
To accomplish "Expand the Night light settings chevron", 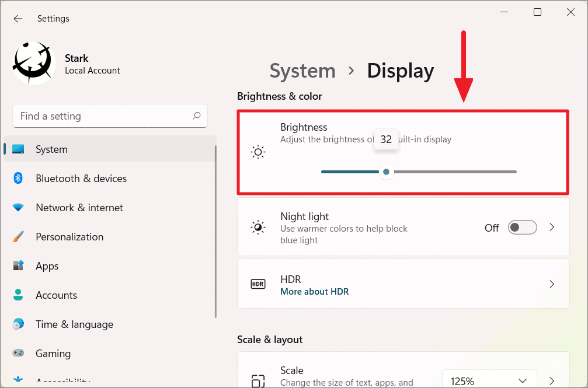I will click(551, 227).
